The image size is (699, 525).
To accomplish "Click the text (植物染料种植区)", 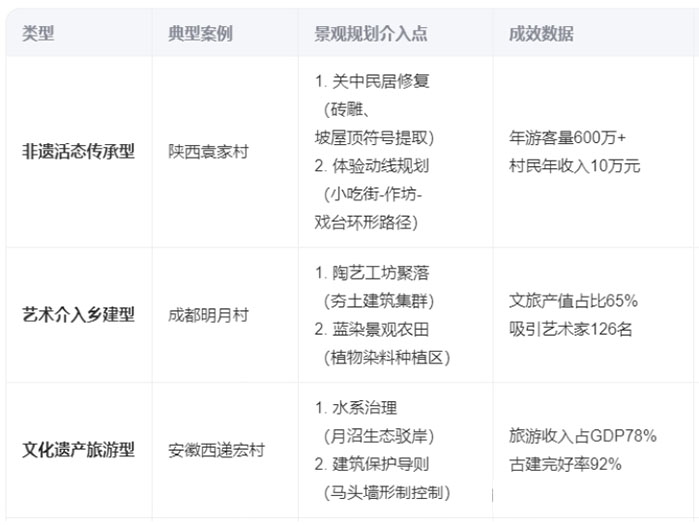I will coord(387,357).
